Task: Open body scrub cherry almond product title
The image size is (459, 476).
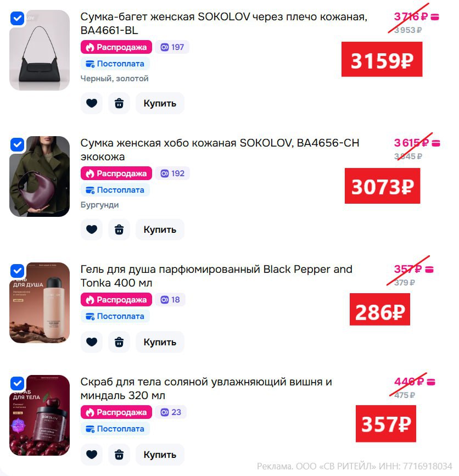Action: (206, 389)
